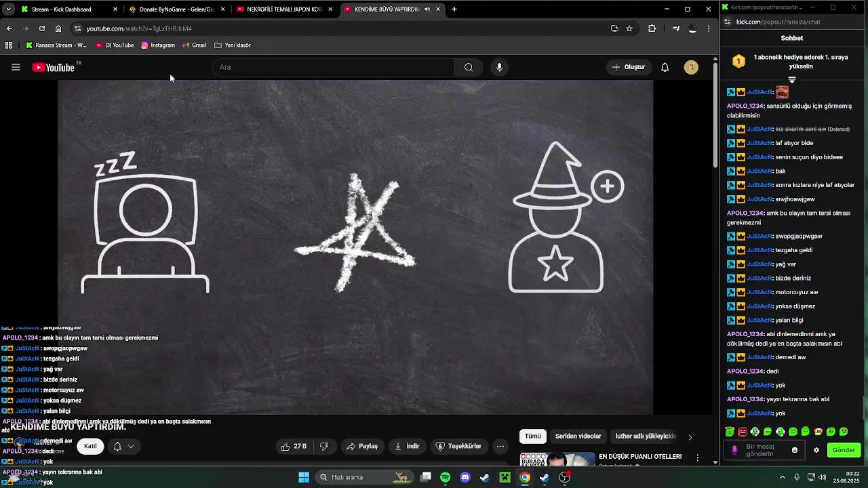Image resolution: width=868 pixels, height=488 pixels.
Task: Open the Chrome home page button
Action: coord(58,28)
